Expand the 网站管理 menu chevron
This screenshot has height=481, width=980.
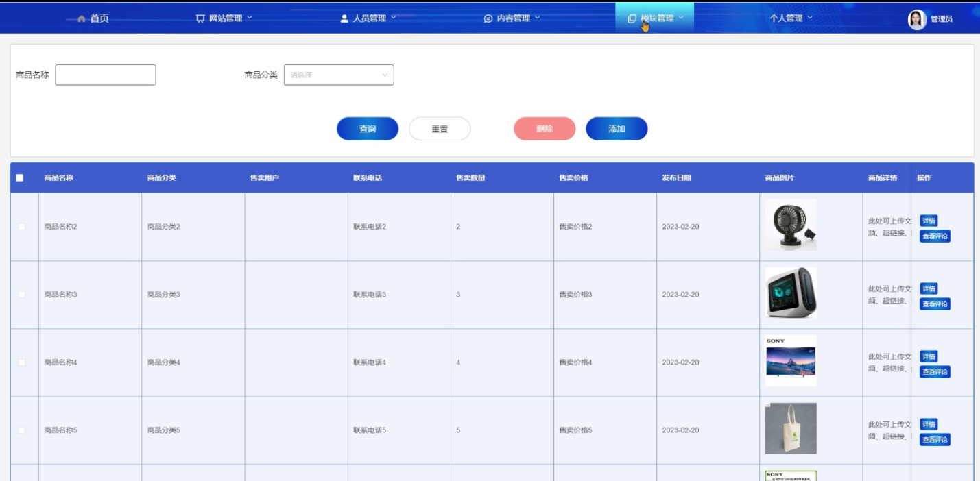click(249, 18)
